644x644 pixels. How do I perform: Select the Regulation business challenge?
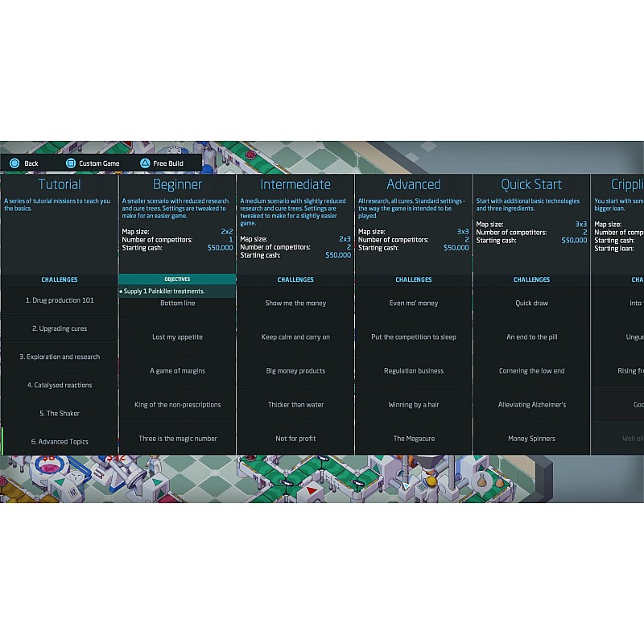coord(414,371)
